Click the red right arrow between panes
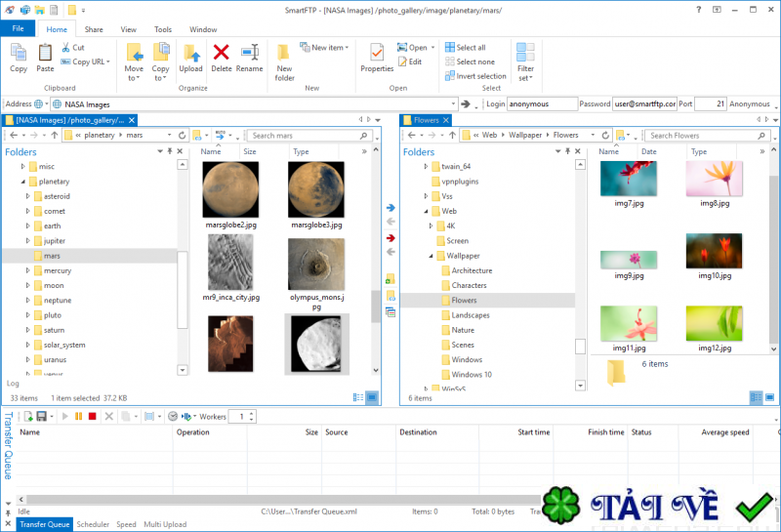The width and height of the screenshot is (781, 532). pos(390,238)
